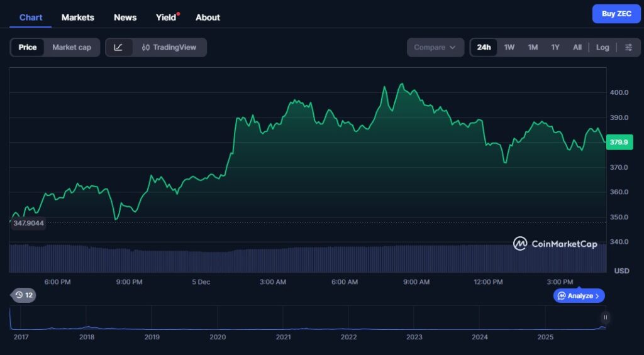Select the Market cap toggle

(x=72, y=47)
